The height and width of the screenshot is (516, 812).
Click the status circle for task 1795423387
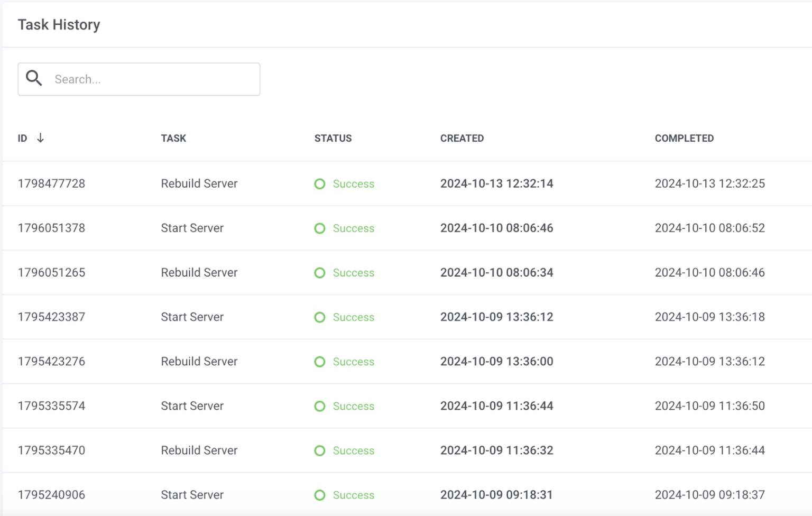[319, 317]
